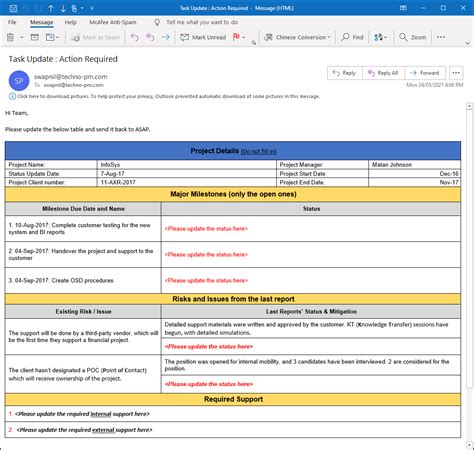Click the 'Dec-16' project start date

pyautogui.click(x=449, y=174)
